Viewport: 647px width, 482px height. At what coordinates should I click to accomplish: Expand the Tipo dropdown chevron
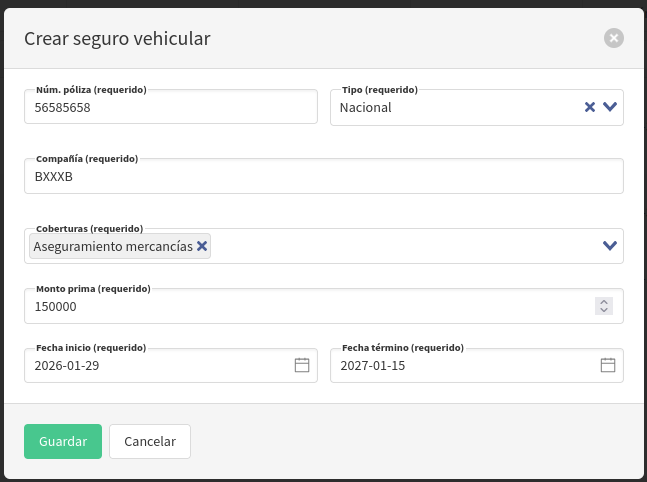coord(610,107)
